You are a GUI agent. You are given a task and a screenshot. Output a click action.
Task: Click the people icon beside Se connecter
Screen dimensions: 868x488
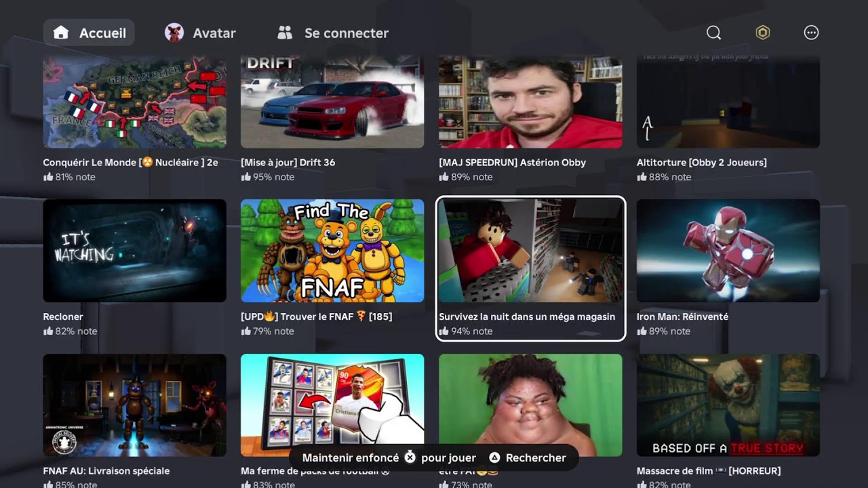pos(285,33)
